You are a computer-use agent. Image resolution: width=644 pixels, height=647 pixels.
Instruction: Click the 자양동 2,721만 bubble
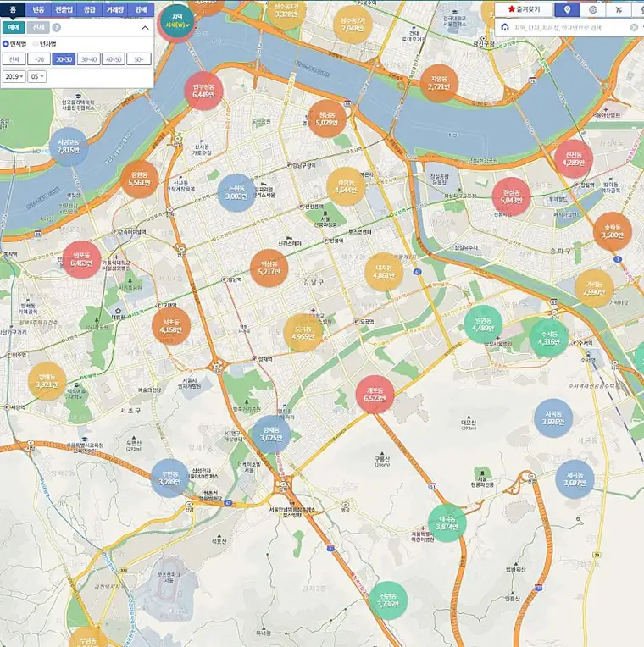click(x=439, y=82)
